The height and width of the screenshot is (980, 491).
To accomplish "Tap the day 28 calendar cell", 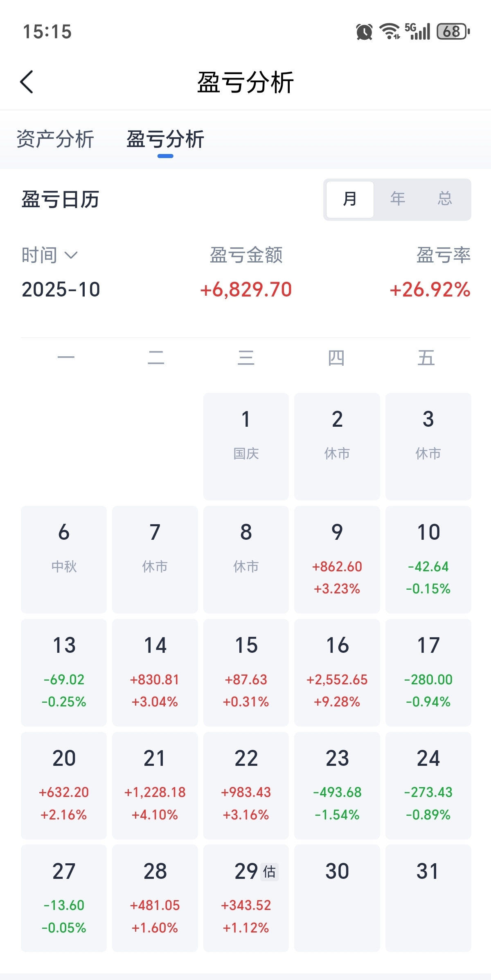I will tap(155, 898).
